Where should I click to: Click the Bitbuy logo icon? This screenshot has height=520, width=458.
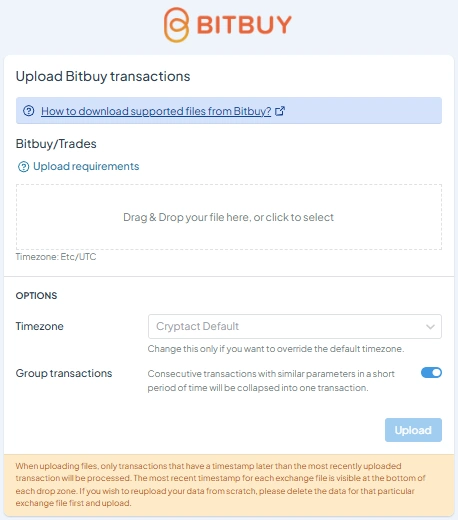[x=177, y=25]
